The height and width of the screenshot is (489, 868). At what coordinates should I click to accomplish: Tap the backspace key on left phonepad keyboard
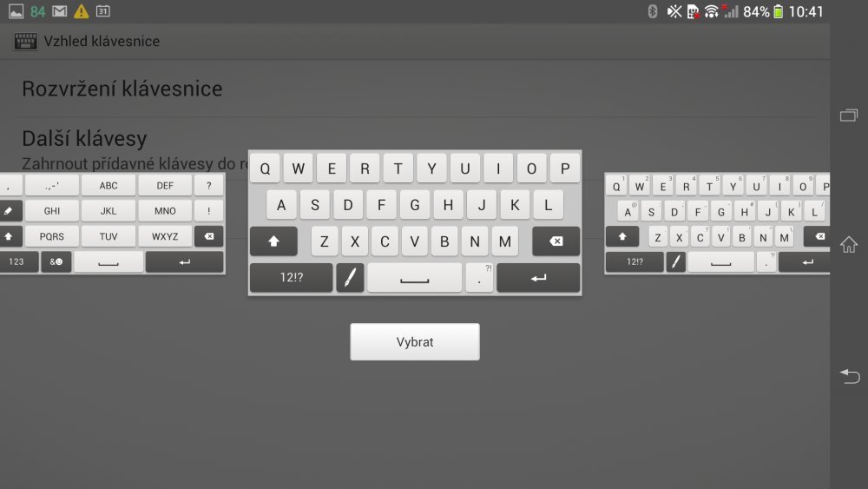(x=208, y=236)
